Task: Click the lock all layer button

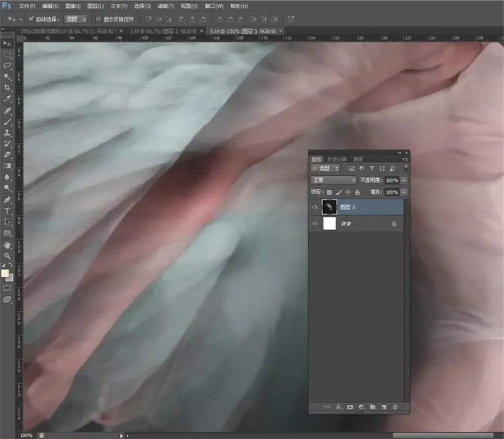Action: point(357,192)
